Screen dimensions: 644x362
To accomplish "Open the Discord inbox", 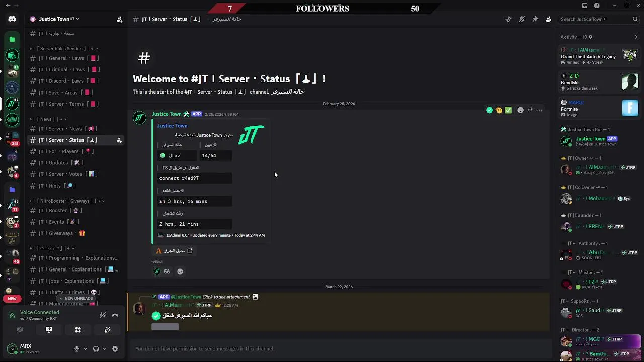I will point(585,6).
